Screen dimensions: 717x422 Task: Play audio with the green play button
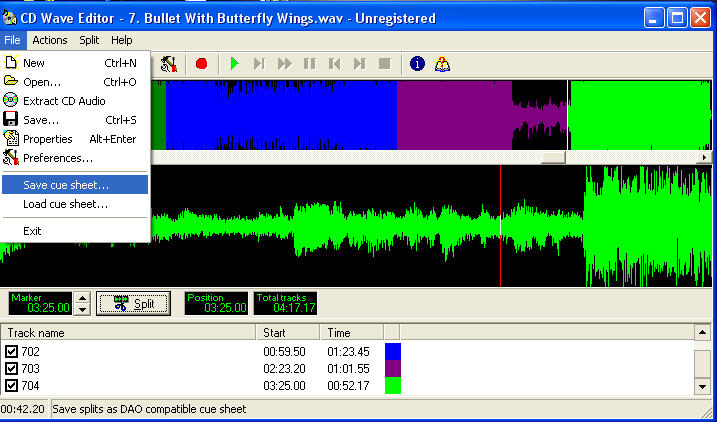tap(235, 64)
